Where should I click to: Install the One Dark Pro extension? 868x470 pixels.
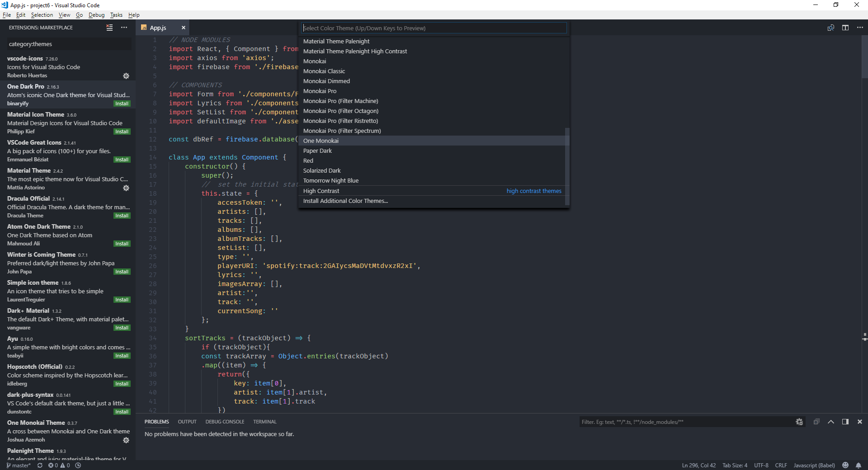point(122,104)
